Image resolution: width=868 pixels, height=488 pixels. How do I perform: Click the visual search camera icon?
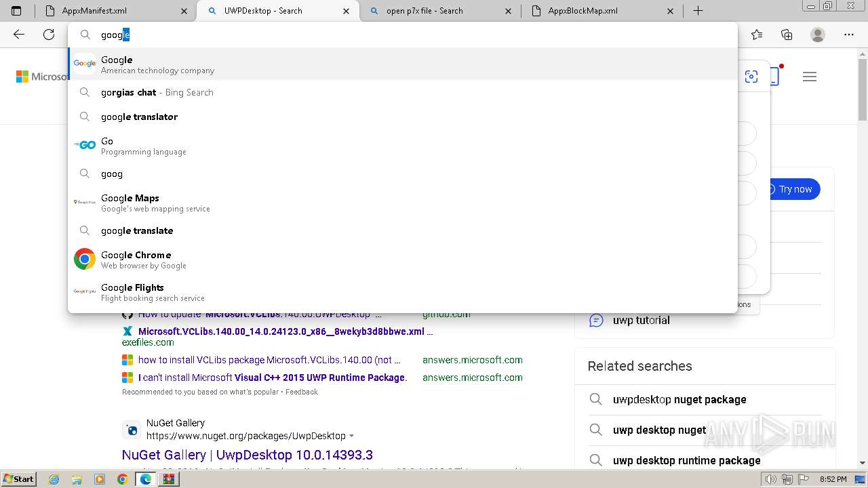[751, 77]
